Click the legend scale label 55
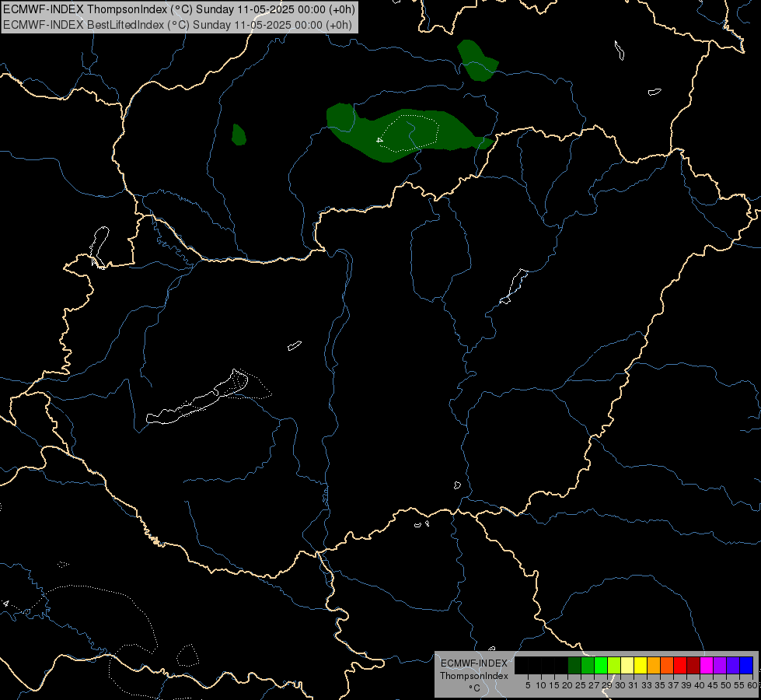Image resolution: width=761 pixels, height=700 pixels. pos(739,685)
